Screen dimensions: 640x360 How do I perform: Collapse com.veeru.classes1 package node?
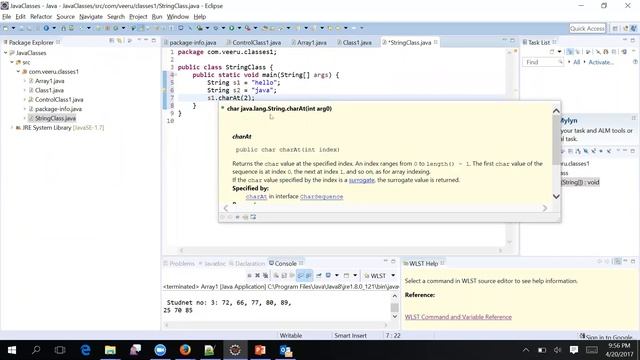18,71
